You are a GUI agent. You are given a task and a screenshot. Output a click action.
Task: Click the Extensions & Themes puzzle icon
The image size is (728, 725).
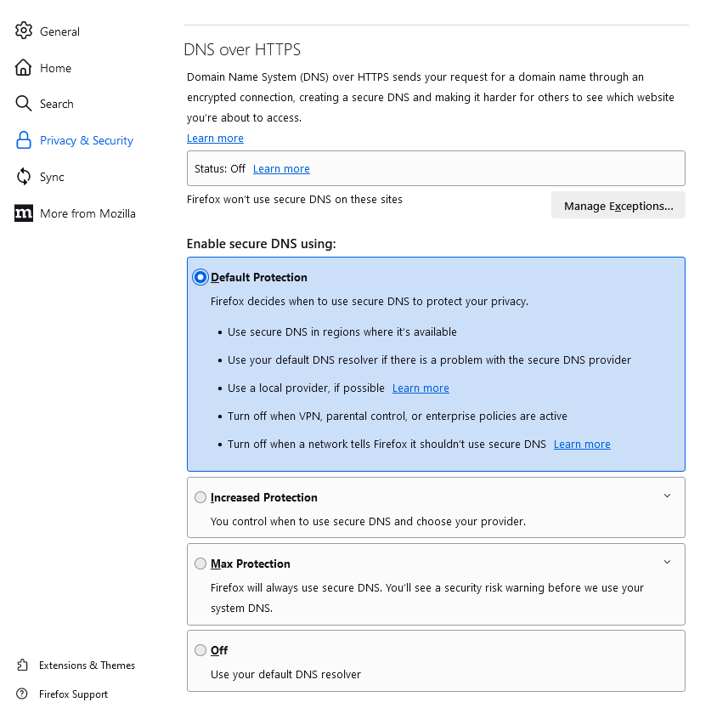click(x=22, y=666)
